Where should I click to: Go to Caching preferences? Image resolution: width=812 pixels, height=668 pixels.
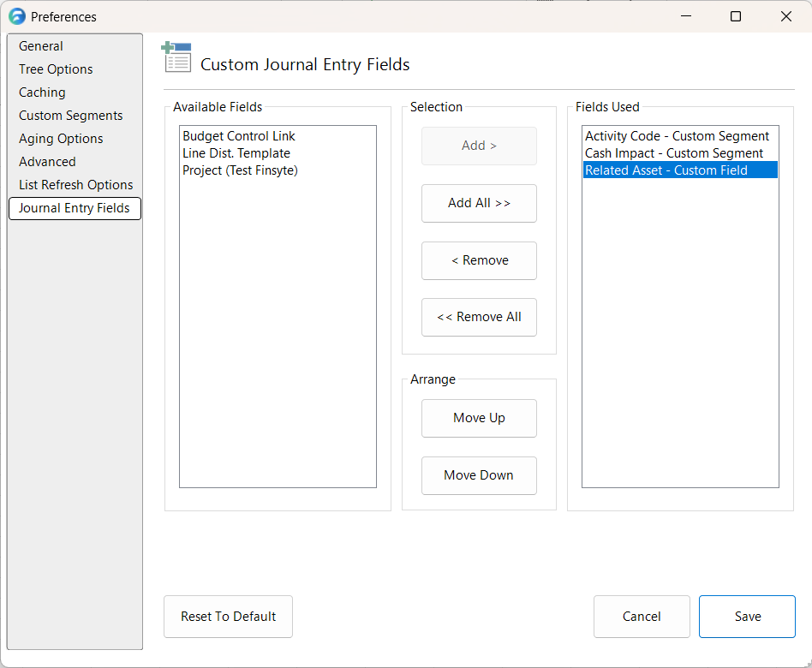point(42,92)
